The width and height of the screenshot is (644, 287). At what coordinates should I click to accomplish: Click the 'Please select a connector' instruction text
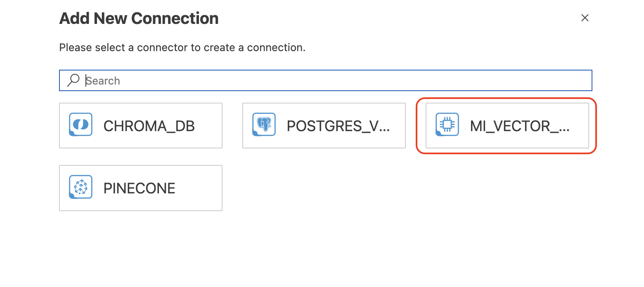coord(182,47)
